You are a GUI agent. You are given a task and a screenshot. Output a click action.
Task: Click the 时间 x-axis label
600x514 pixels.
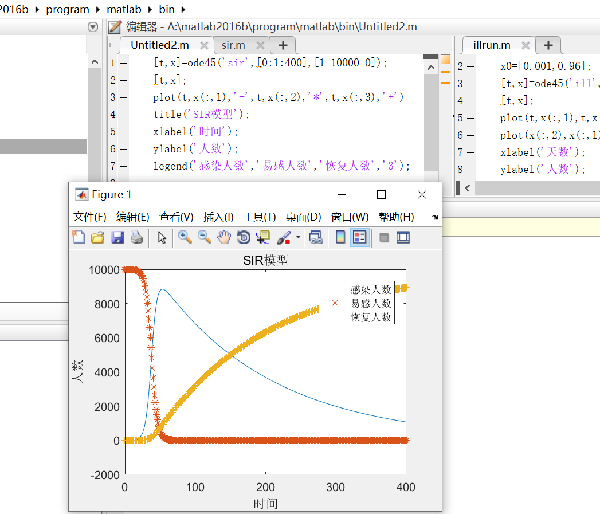coord(265,504)
